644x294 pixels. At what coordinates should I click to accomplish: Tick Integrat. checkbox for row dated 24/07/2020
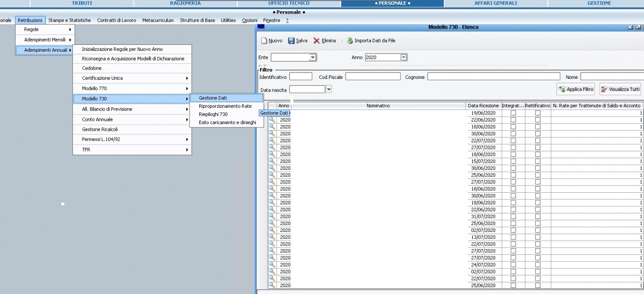coord(513,265)
